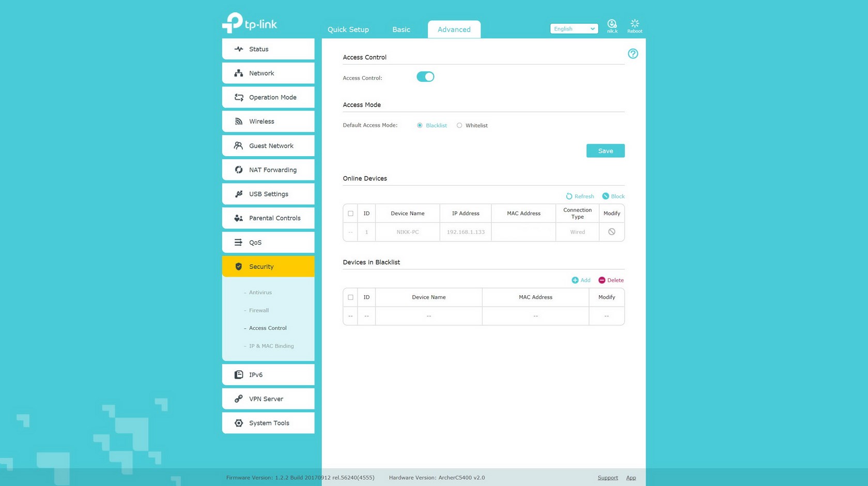The image size is (868, 486).
Task: Click the Reboot icon
Action: pos(635,26)
